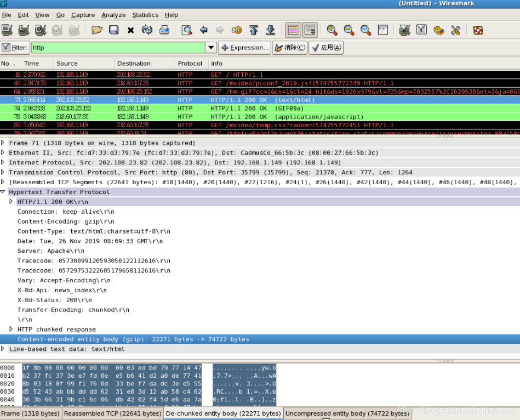Open the Go menu
Screen dimensions: 520x420
[x=60, y=15]
